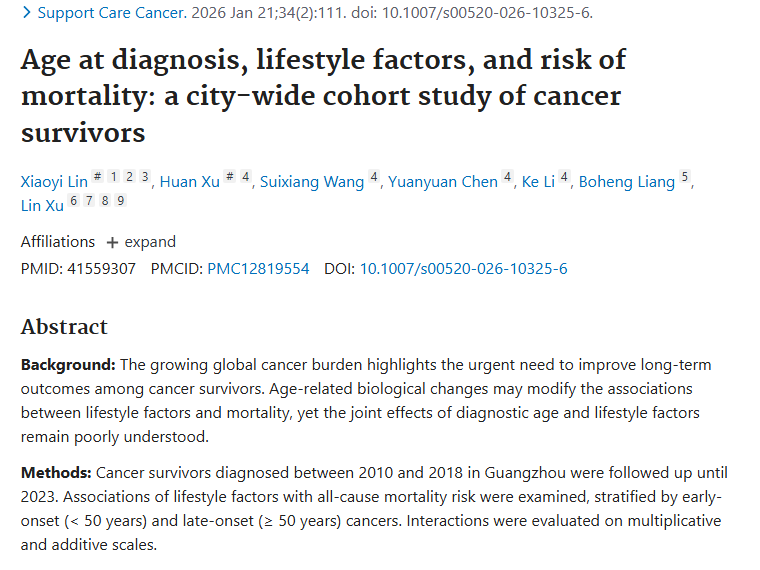Click the plus icon beside expand

coord(112,242)
